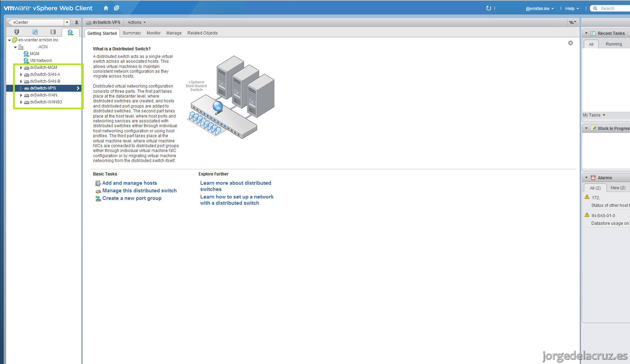This screenshot has height=364, width=630.
Task: Expand the dvSwitch-WAN node
Action: pos(21,95)
